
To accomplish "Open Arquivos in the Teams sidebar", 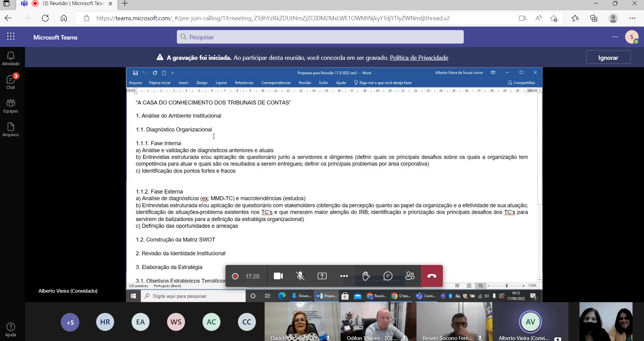I will [x=11, y=130].
